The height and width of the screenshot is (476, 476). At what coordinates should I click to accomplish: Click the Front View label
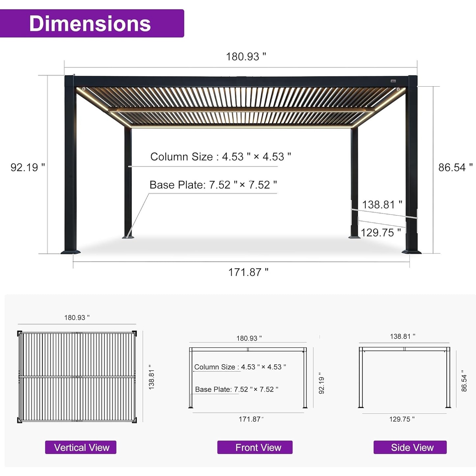(x=255, y=447)
